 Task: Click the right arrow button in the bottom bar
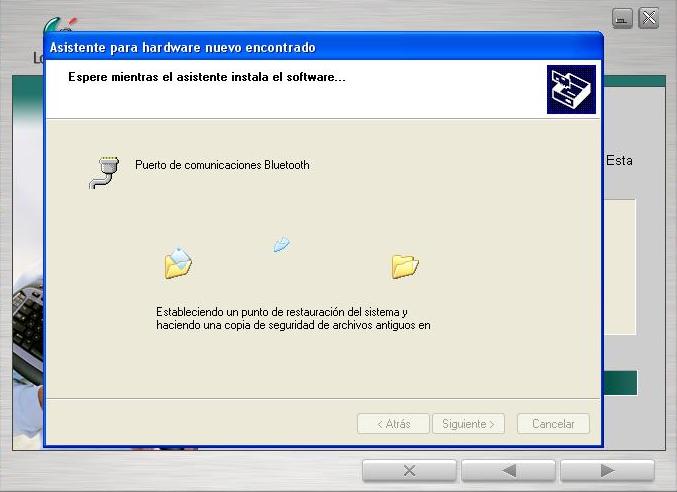point(606,471)
